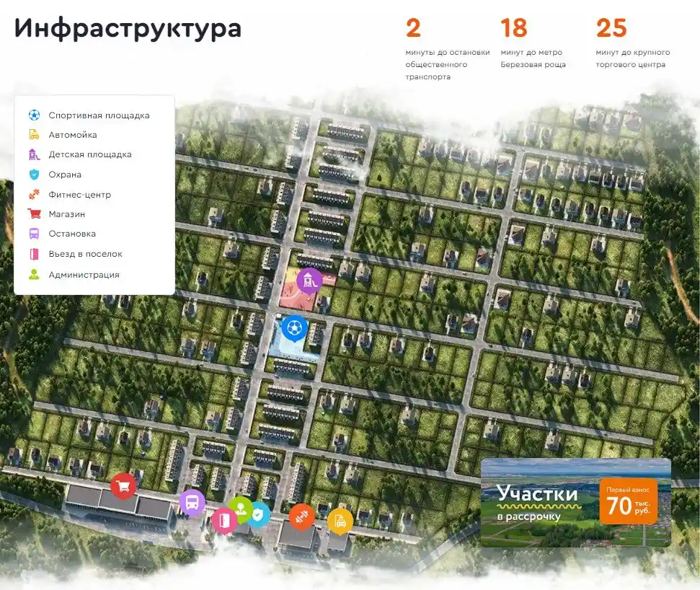Click 'Администрация' legend entry

click(84, 275)
